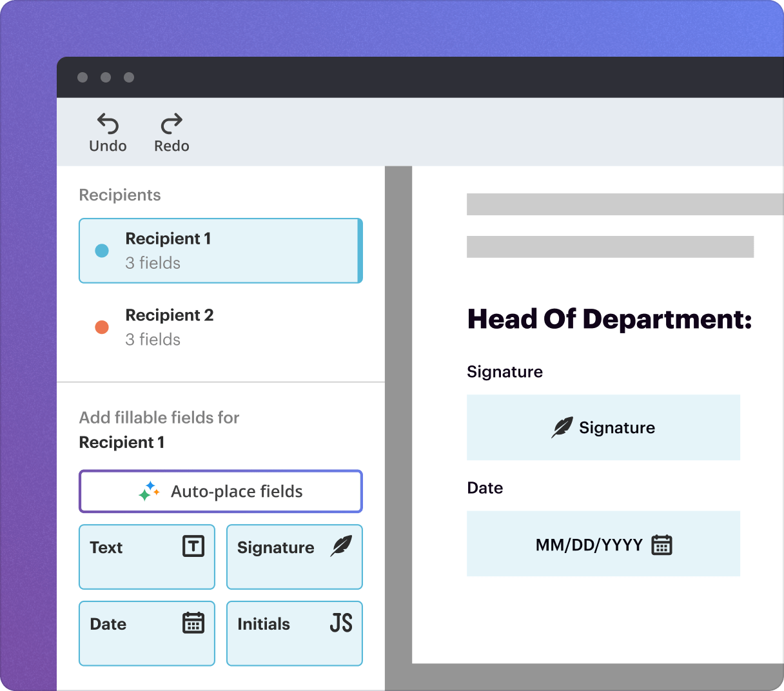The height and width of the screenshot is (691, 784).
Task: Click the Head Of Department heading
Action: click(x=609, y=318)
